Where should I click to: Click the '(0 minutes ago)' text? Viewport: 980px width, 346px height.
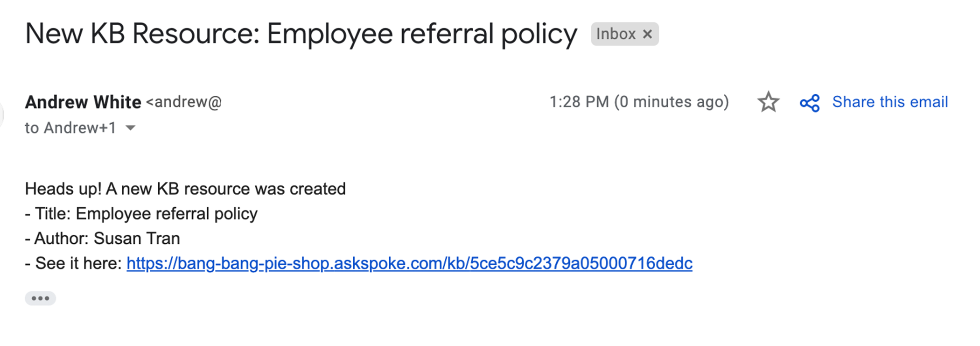(x=672, y=102)
